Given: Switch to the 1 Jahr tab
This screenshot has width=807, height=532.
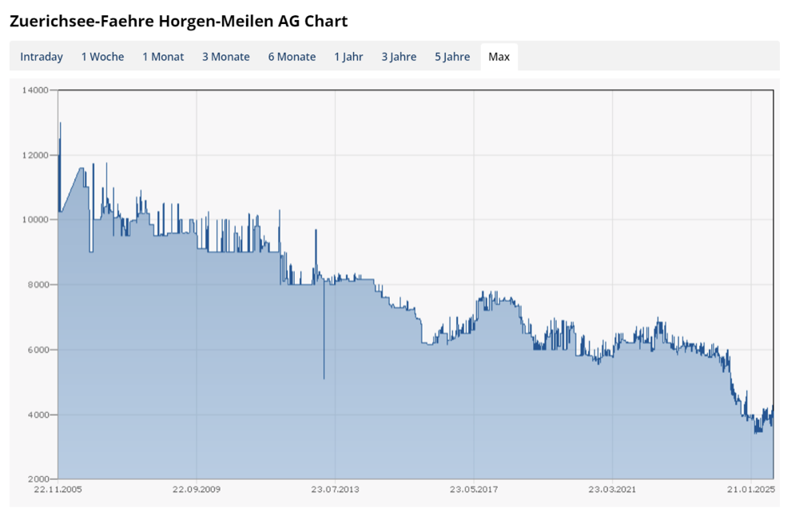Looking at the screenshot, I should point(348,57).
